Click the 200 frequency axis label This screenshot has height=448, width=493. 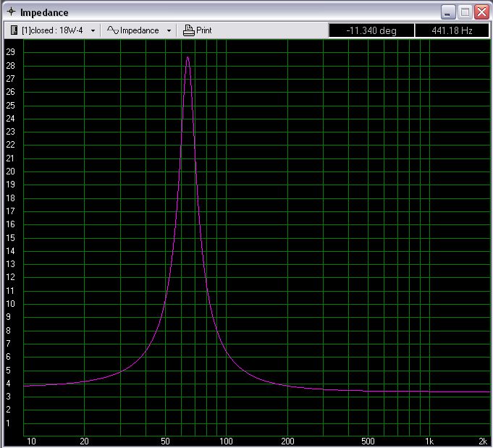click(x=287, y=441)
